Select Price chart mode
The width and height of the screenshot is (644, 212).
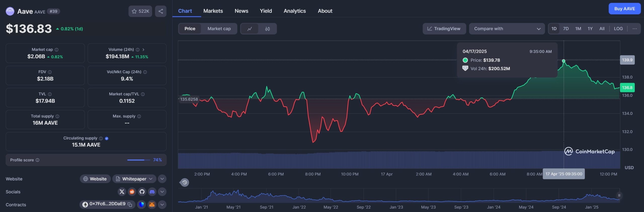click(190, 29)
